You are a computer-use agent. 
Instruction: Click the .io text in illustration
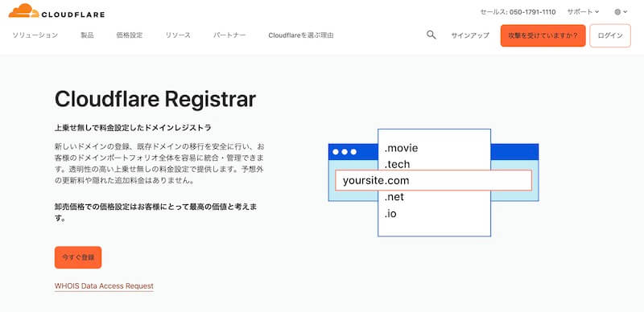pos(390,214)
